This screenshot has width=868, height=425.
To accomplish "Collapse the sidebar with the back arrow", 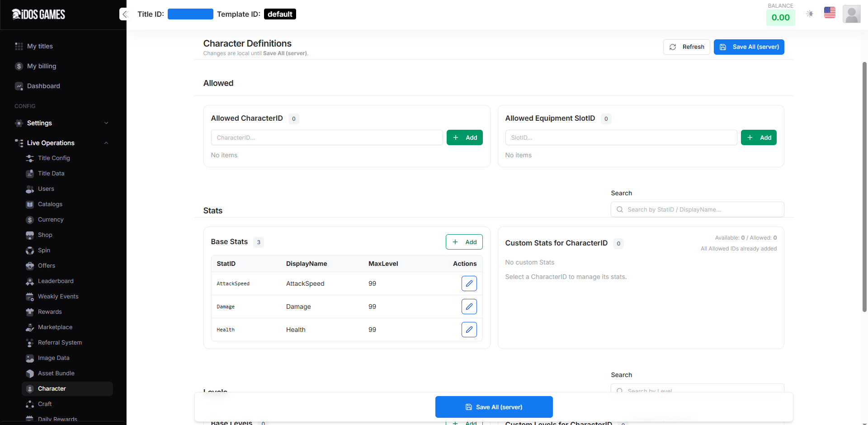I will (x=125, y=14).
